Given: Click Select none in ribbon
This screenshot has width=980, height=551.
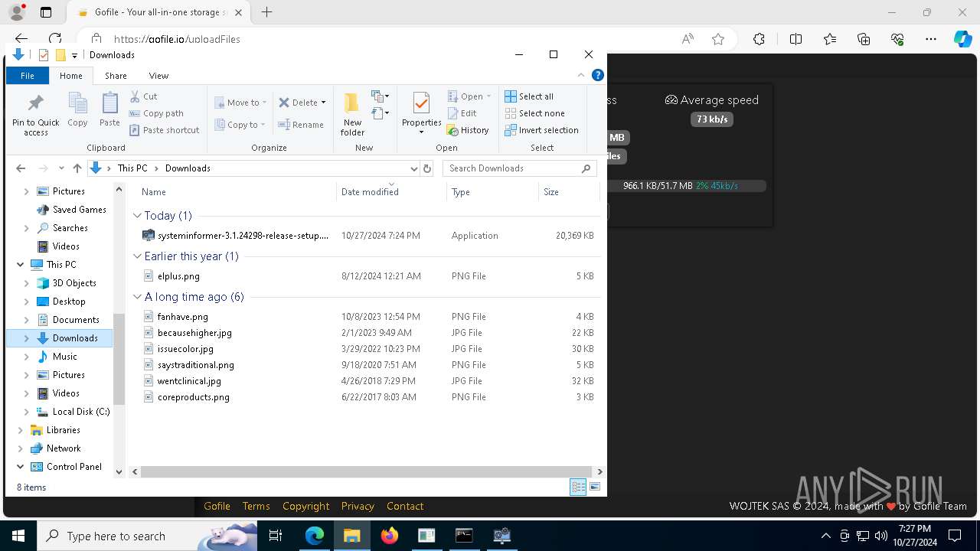Looking at the screenshot, I should pos(534,113).
